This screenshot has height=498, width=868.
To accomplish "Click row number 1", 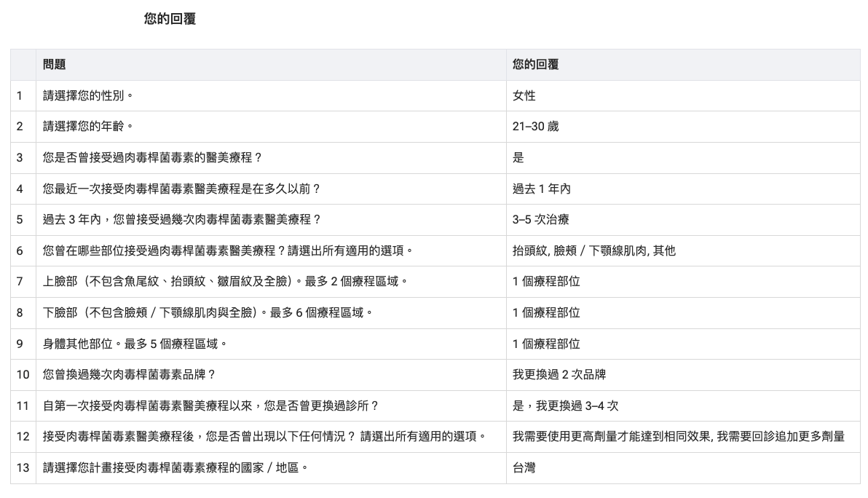I will [20, 95].
